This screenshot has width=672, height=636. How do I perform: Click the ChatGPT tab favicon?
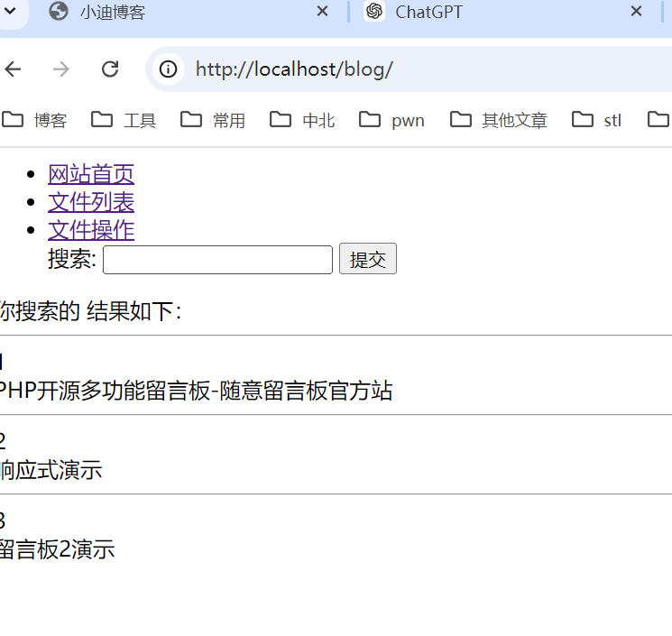pyautogui.click(x=374, y=11)
